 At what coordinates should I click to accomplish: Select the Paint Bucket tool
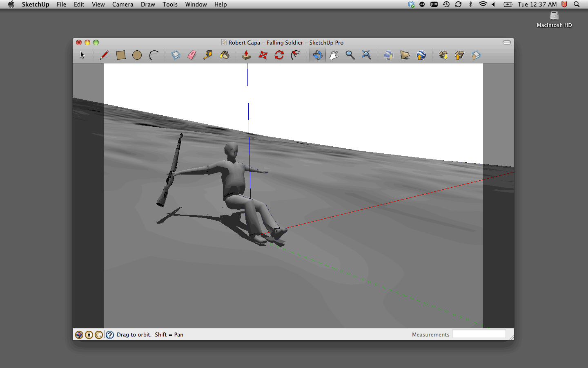[x=224, y=55]
